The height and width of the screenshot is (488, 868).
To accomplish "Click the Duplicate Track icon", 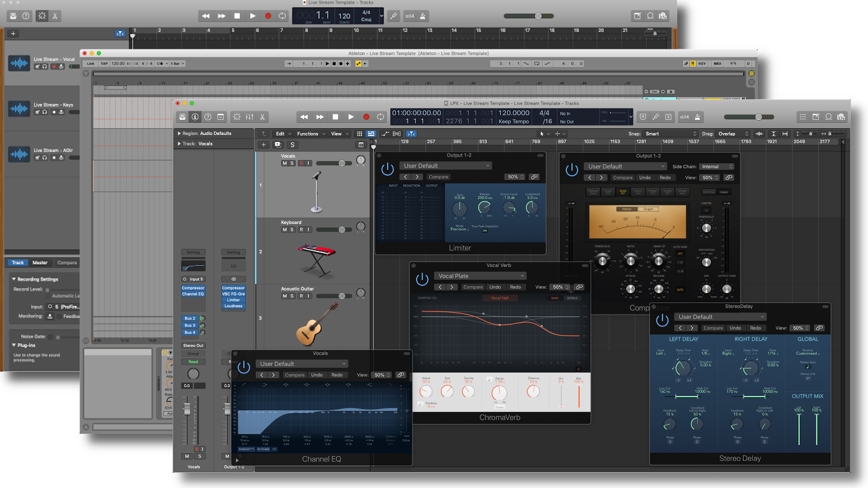I will [278, 145].
